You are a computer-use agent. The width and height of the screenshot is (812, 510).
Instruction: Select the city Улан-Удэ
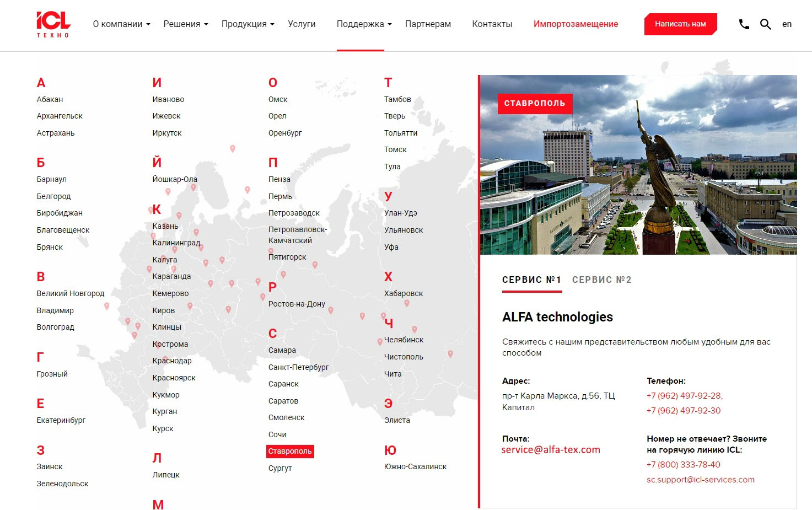[x=401, y=213]
